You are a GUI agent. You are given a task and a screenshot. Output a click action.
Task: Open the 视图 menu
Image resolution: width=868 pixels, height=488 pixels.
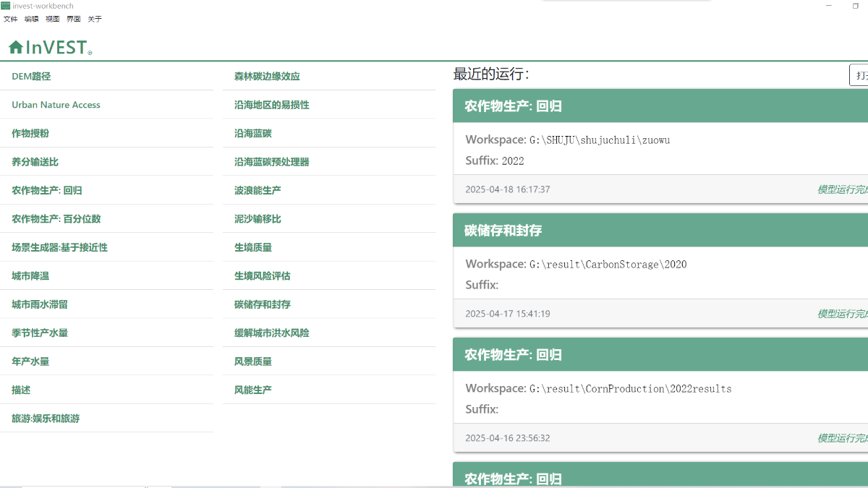point(52,20)
